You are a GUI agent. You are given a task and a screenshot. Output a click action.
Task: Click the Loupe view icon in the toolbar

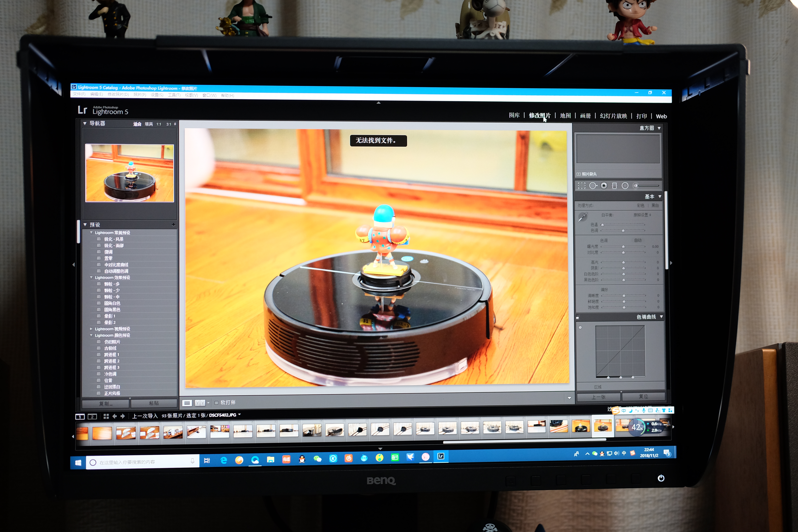(187, 403)
